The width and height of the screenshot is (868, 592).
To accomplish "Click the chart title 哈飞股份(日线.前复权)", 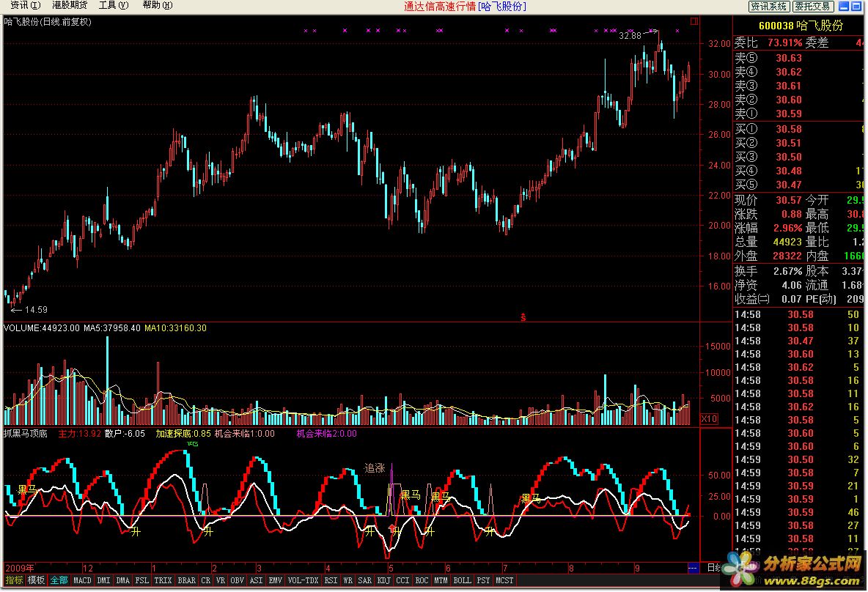I will (48, 22).
